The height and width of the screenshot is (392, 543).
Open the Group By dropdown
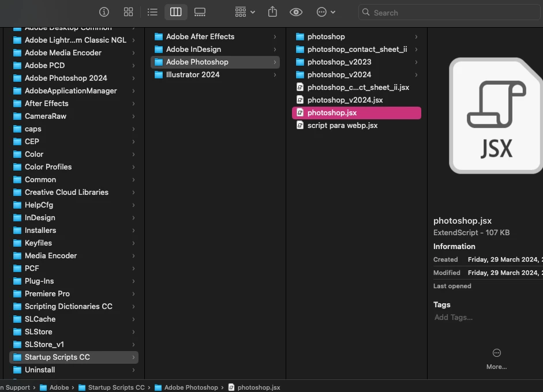click(245, 12)
